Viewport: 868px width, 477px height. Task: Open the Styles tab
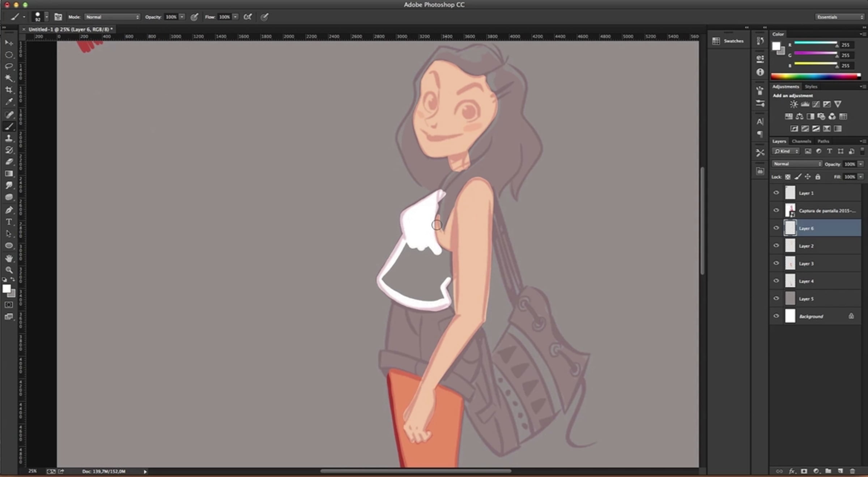(x=811, y=87)
